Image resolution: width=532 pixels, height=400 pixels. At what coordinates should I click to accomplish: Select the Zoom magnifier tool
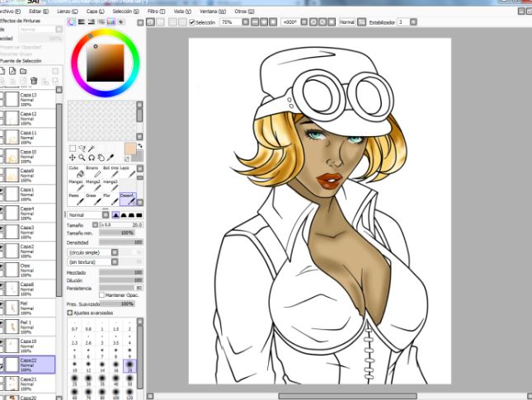point(82,158)
